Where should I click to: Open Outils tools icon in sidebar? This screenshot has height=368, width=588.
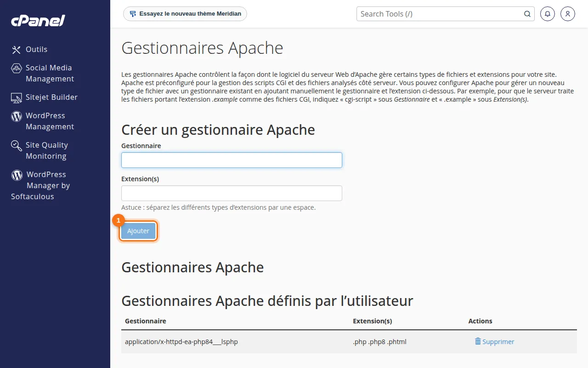17,50
